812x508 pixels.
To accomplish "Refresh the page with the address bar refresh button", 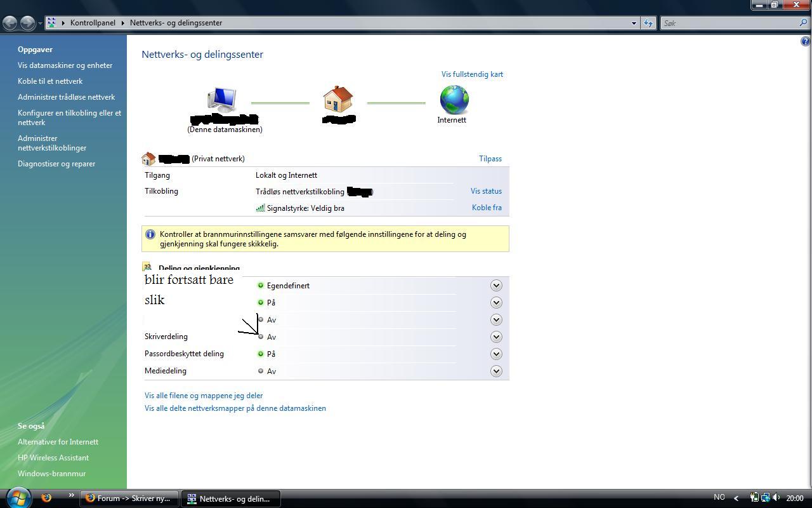I will pos(648,23).
